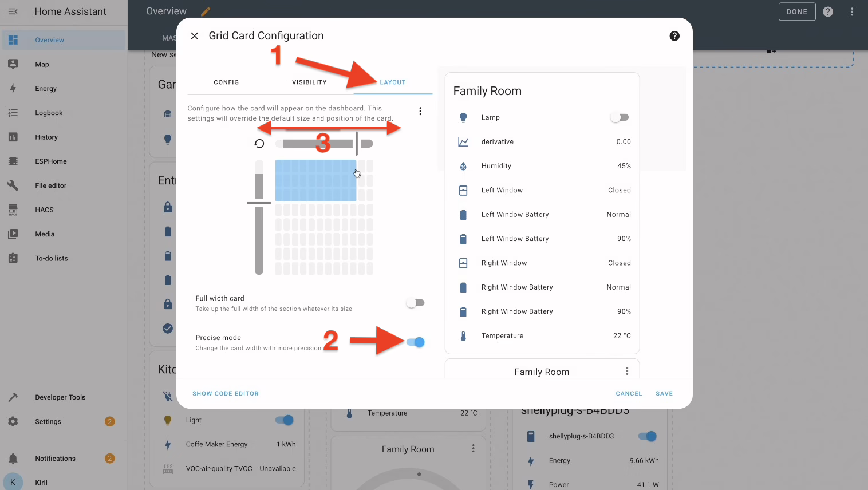Image resolution: width=868 pixels, height=490 pixels.
Task: Collapse the Home Assistant sidebar menu
Action: [13, 11]
